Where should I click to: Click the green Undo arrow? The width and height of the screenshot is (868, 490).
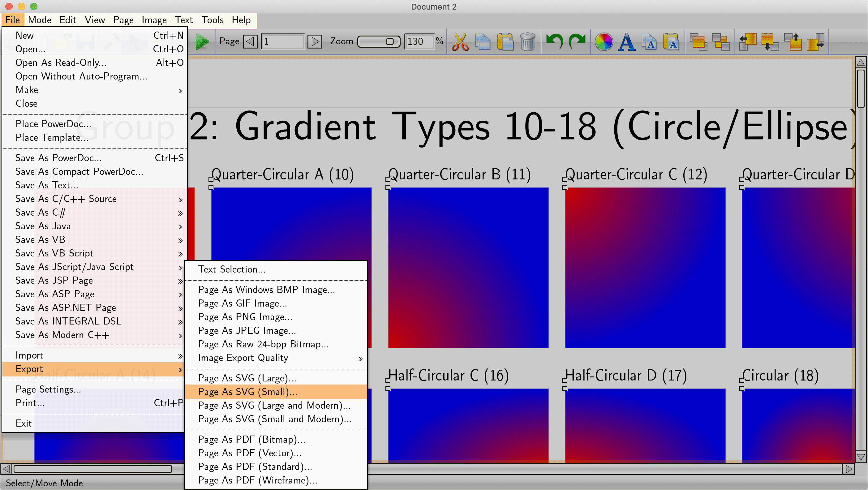554,42
